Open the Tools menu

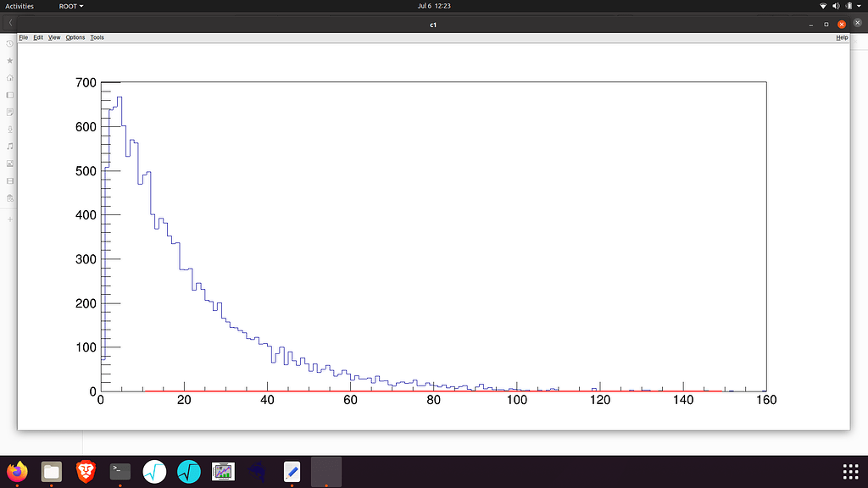click(x=96, y=37)
